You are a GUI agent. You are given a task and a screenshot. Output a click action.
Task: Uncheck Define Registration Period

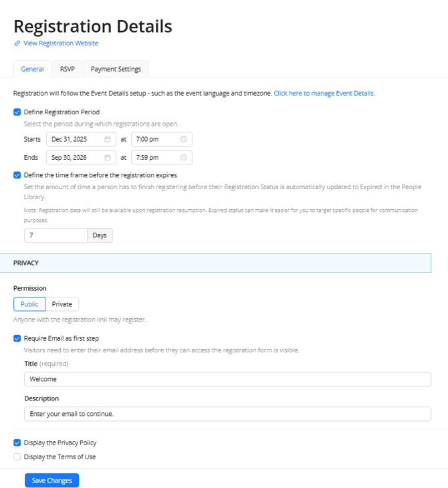17,112
